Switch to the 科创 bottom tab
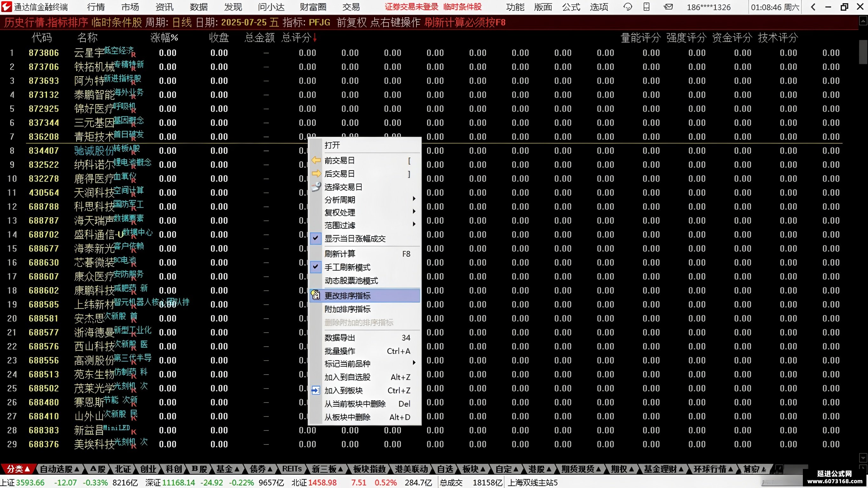The width and height of the screenshot is (868, 488). click(173, 469)
